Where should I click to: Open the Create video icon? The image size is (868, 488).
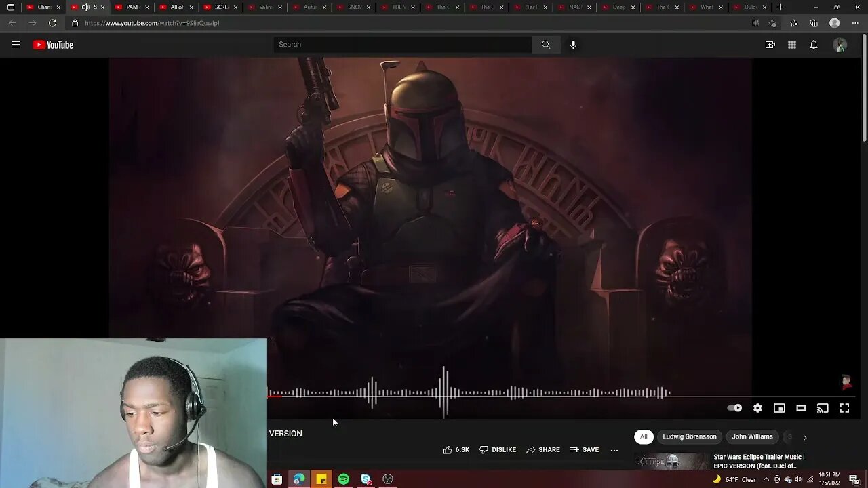[770, 45]
